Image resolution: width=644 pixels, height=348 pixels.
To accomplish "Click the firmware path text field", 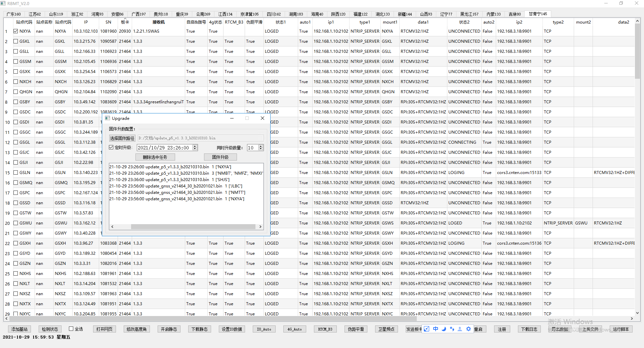I will [x=201, y=138].
